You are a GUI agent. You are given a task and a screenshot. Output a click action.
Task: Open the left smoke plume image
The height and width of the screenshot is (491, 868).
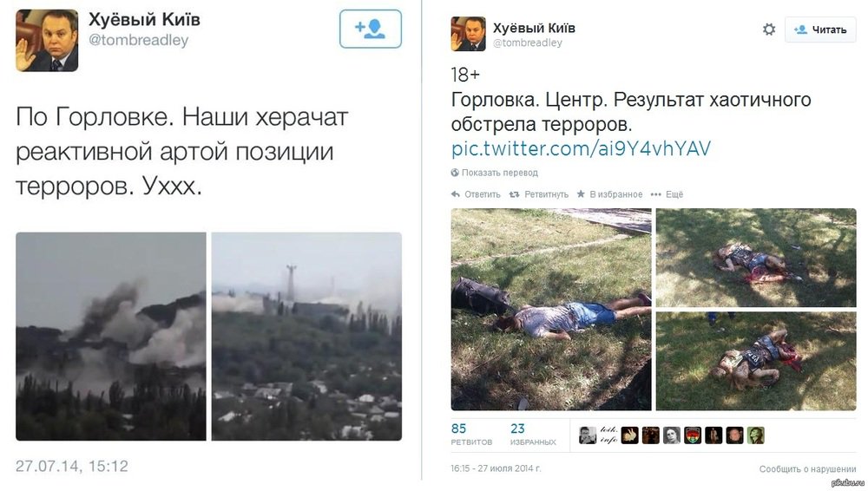pos(111,337)
